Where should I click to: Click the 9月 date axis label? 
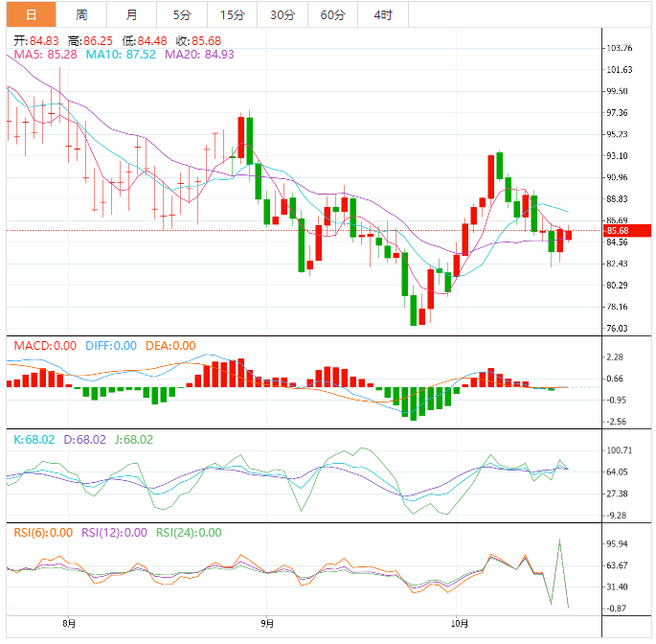pos(267,624)
